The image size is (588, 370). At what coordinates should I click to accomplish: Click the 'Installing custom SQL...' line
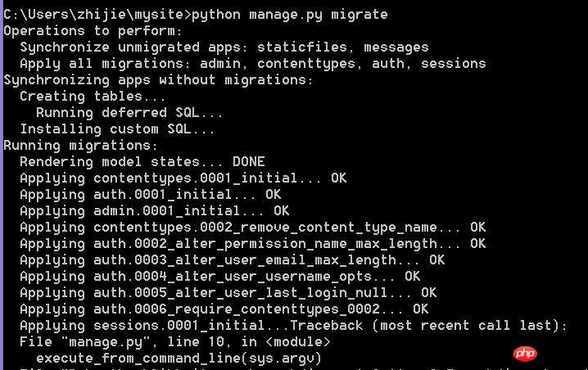click(x=117, y=129)
